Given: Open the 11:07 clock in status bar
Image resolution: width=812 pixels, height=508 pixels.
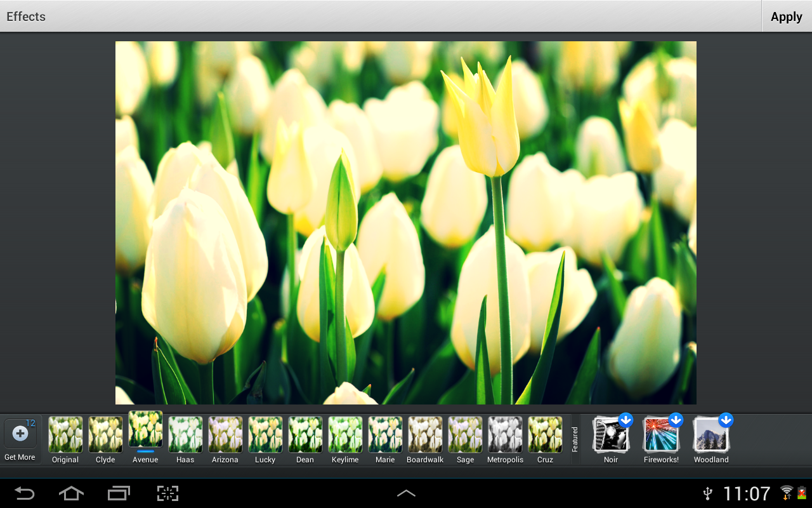Looking at the screenshot, I should pyautogui.click(x=747, y=493).
